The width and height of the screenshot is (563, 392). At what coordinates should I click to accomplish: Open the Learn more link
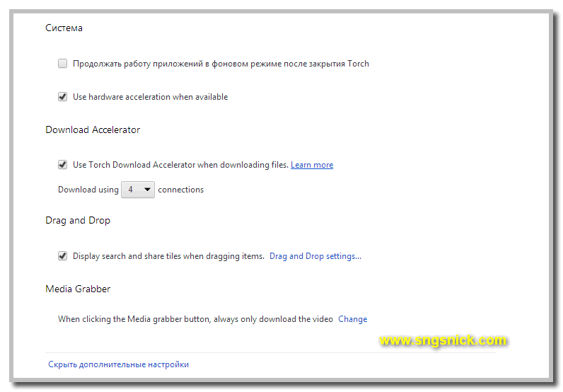pyautogui.click(x=312, y=165)
